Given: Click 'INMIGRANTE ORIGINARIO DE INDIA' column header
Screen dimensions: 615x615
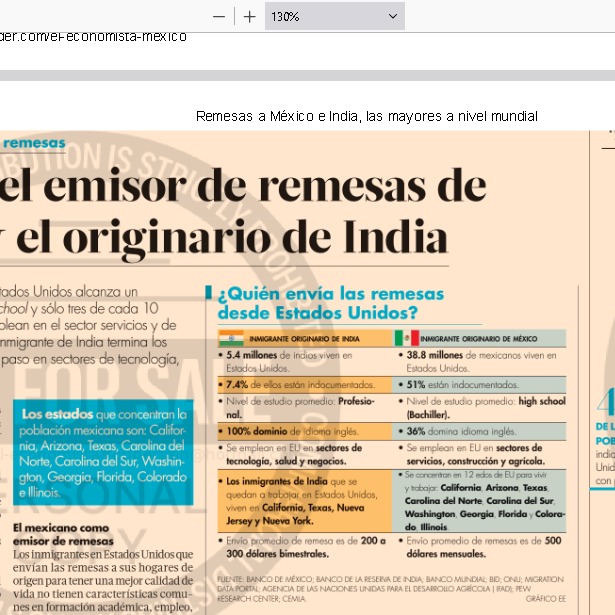Looking at the screenshot, I should click(304, 339).
